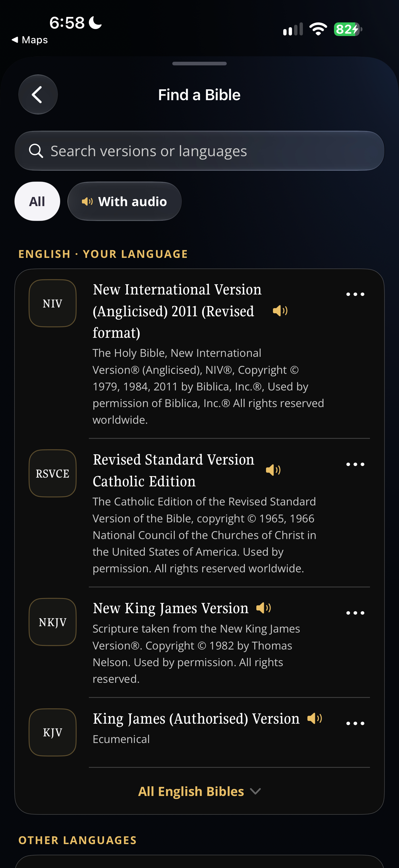Tap the sheet drag handle at top
This screenshot has width=399, height=868.
coord(199,63)
